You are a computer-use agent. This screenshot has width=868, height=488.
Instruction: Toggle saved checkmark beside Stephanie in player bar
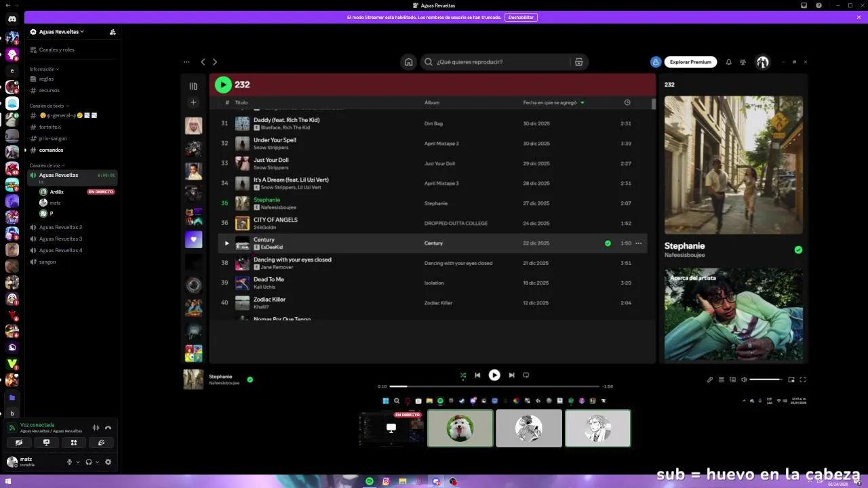pos(250,380)
